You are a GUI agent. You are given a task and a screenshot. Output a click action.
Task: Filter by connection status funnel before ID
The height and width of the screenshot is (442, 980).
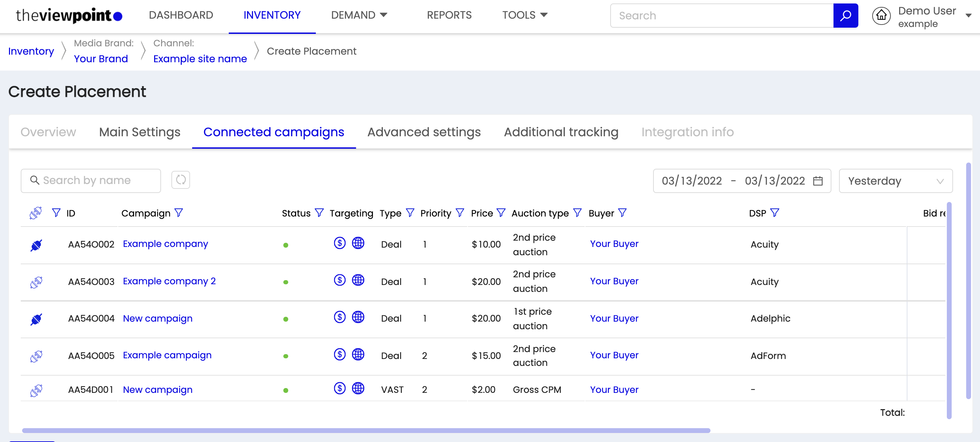[x=56, y=213]
